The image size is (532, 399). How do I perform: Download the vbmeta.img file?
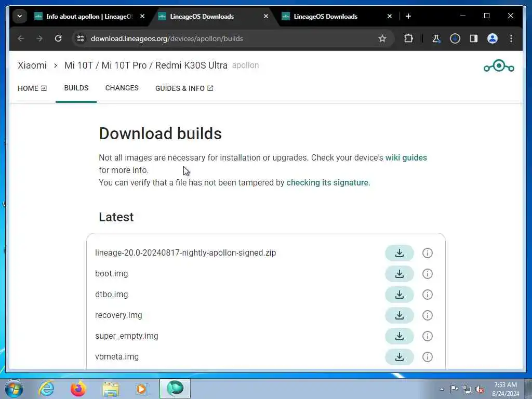400,357
